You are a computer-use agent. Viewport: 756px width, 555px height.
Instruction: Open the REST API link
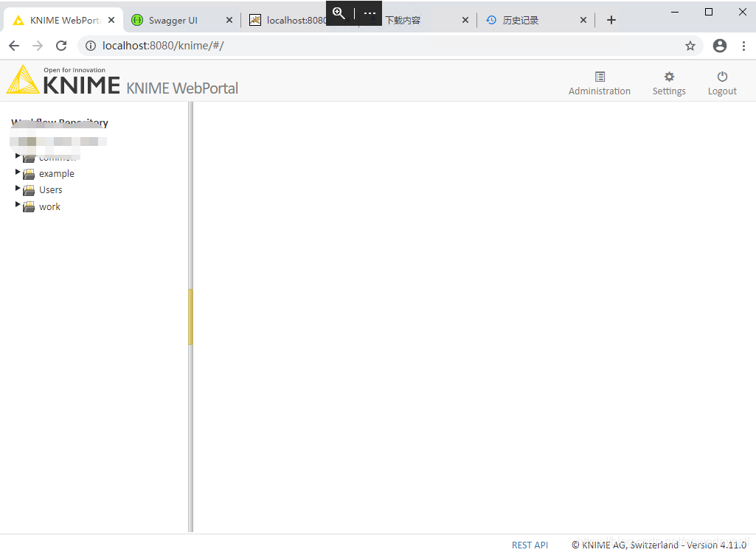coord(530,545)
